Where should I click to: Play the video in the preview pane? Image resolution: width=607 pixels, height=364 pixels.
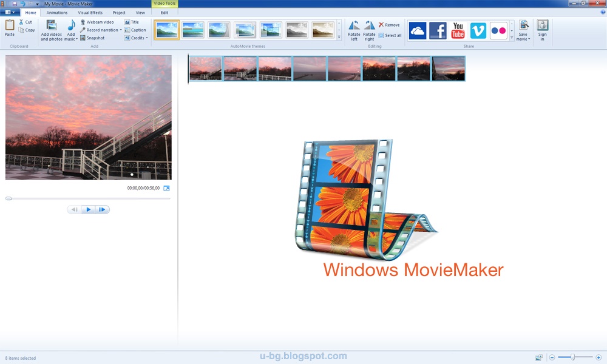88,209
